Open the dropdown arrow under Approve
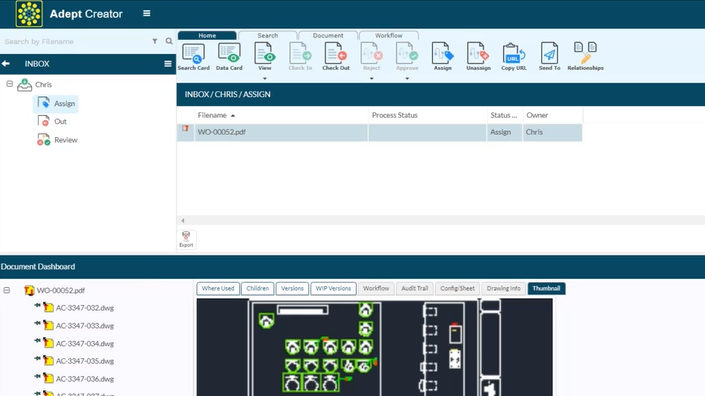 407,79
